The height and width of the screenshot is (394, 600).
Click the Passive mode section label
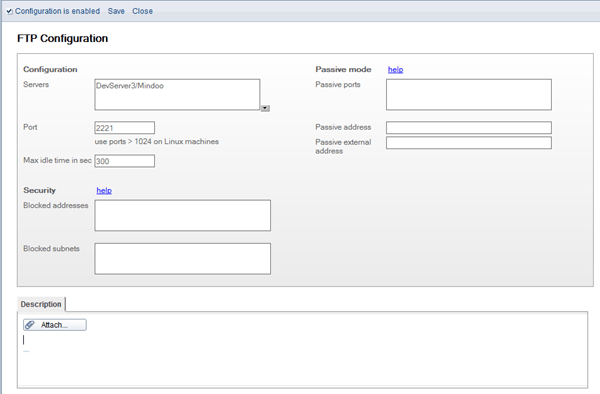coord(343,69)
